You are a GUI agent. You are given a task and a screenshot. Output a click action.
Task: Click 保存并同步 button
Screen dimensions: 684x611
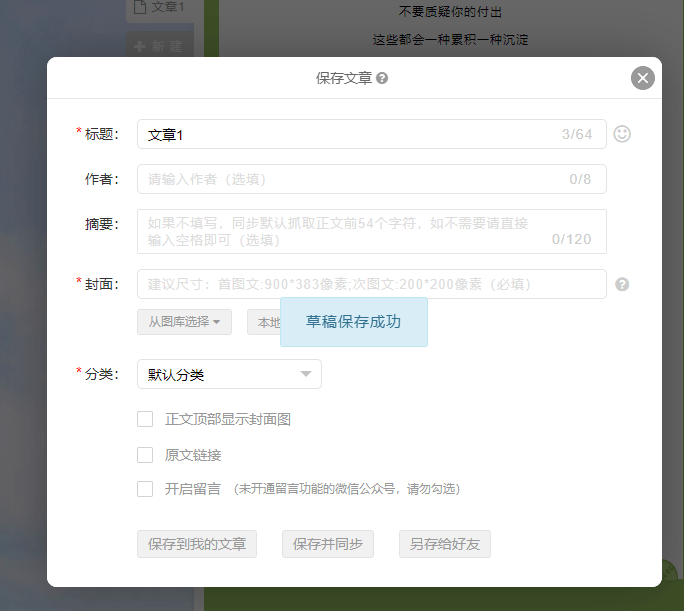pyautogui.click(x=328, y=544)
